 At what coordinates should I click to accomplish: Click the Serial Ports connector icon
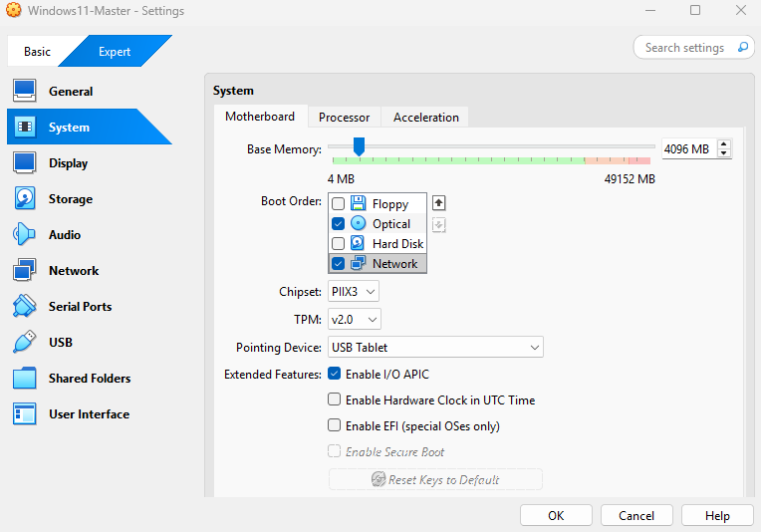coord(24,306)
